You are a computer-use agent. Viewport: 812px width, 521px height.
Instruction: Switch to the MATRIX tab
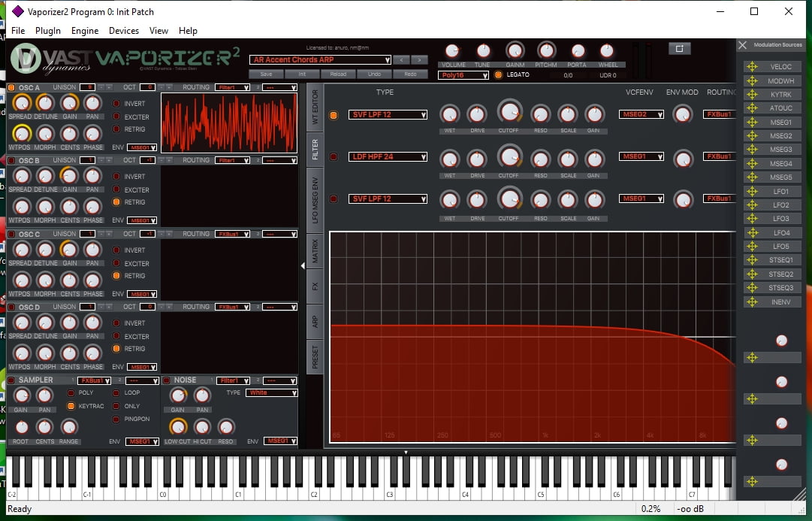tap(315, 251)
